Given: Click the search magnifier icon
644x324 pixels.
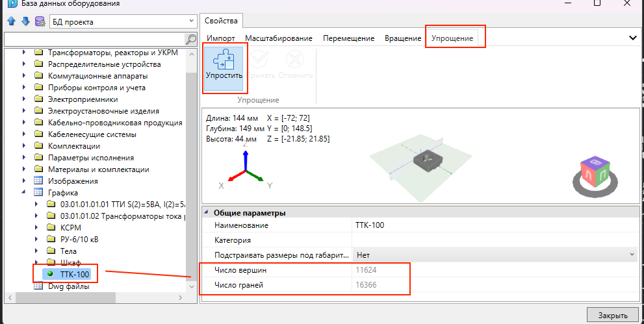Looking at the screenshot, I should pyautogui.click(x=190, y=40).
